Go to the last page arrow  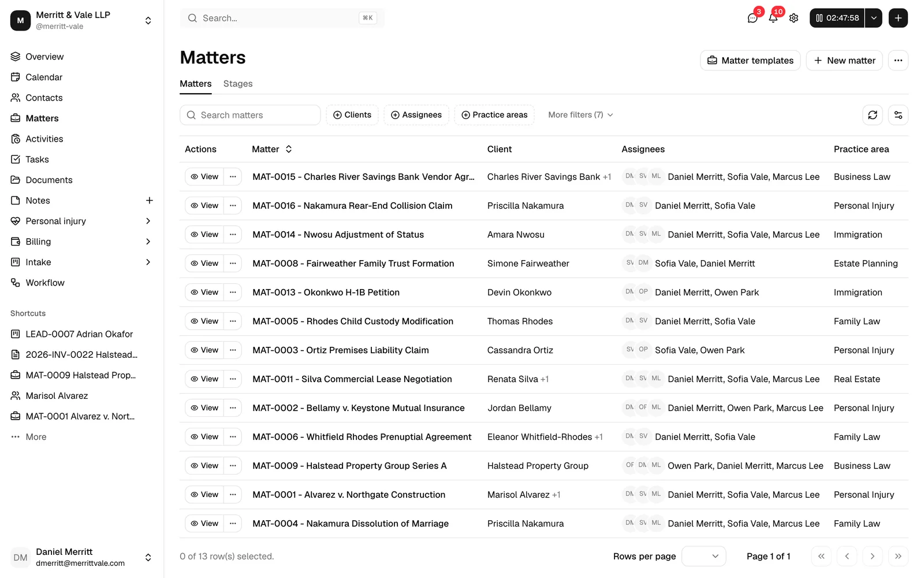click(x=898, y=556)
